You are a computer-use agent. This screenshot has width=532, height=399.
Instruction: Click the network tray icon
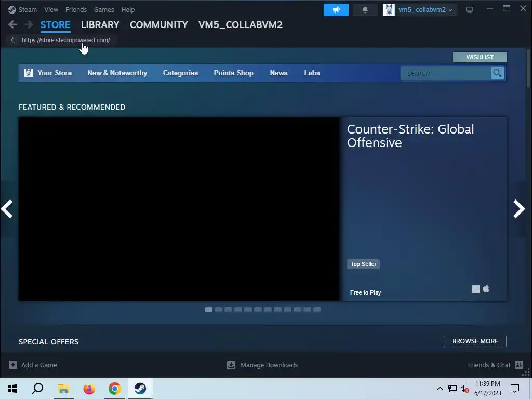point(453,389)
